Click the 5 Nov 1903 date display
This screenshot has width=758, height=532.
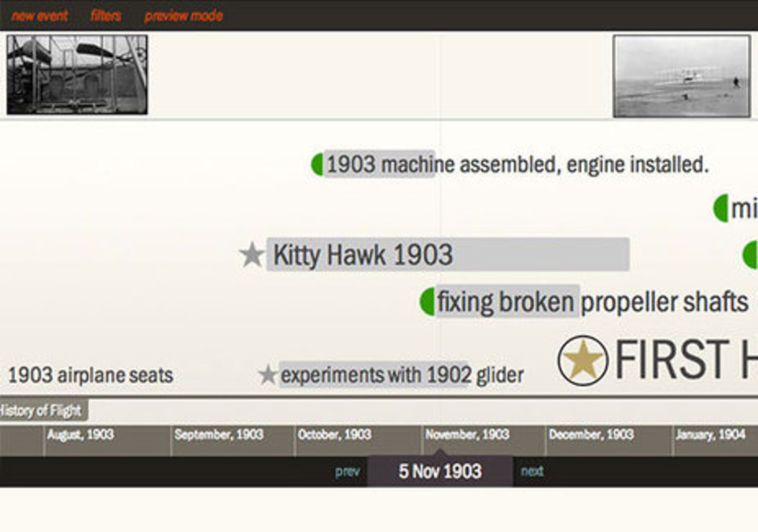point(440,471)
